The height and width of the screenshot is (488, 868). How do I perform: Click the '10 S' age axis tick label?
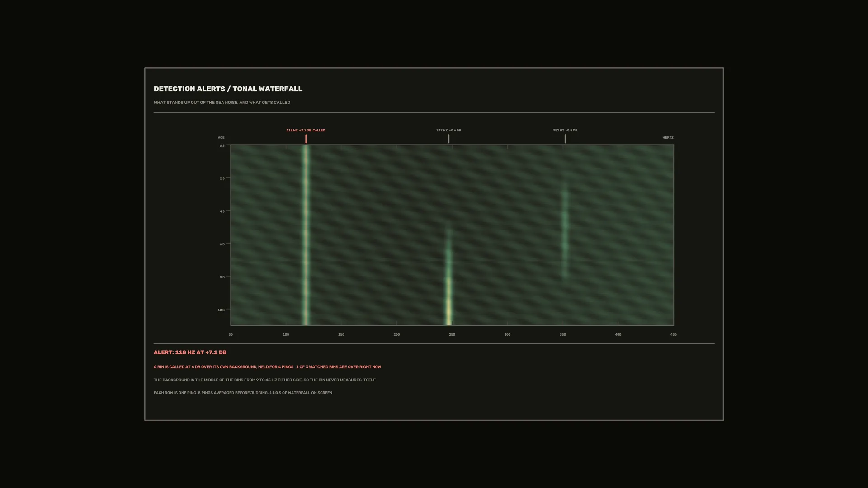[x=221, y=310]
